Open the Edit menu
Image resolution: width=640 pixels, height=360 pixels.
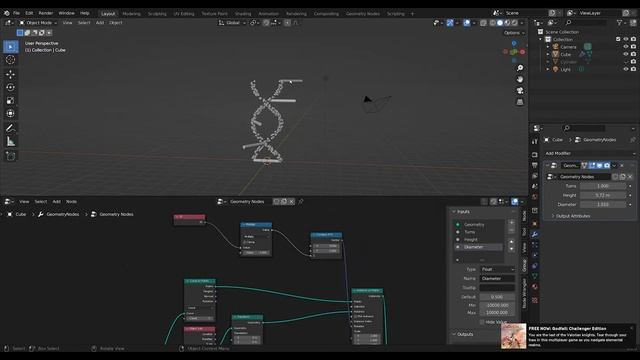(29, 13)
